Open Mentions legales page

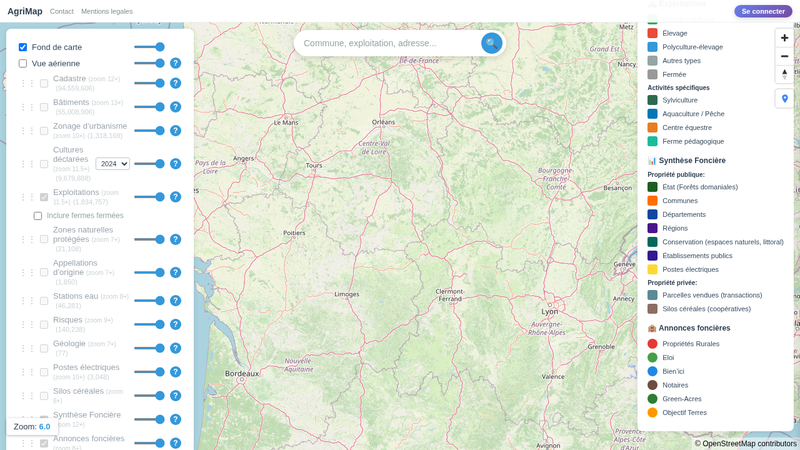click(x=107, y=11)
